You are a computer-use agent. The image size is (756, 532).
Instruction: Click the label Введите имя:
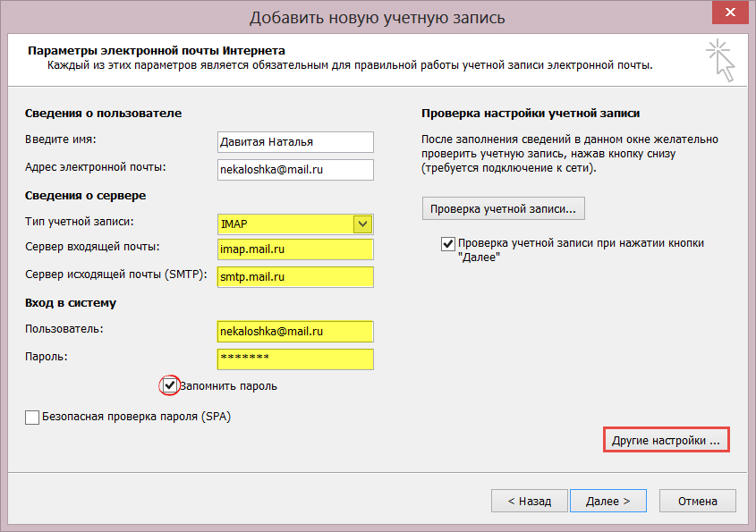click(60, 139)
